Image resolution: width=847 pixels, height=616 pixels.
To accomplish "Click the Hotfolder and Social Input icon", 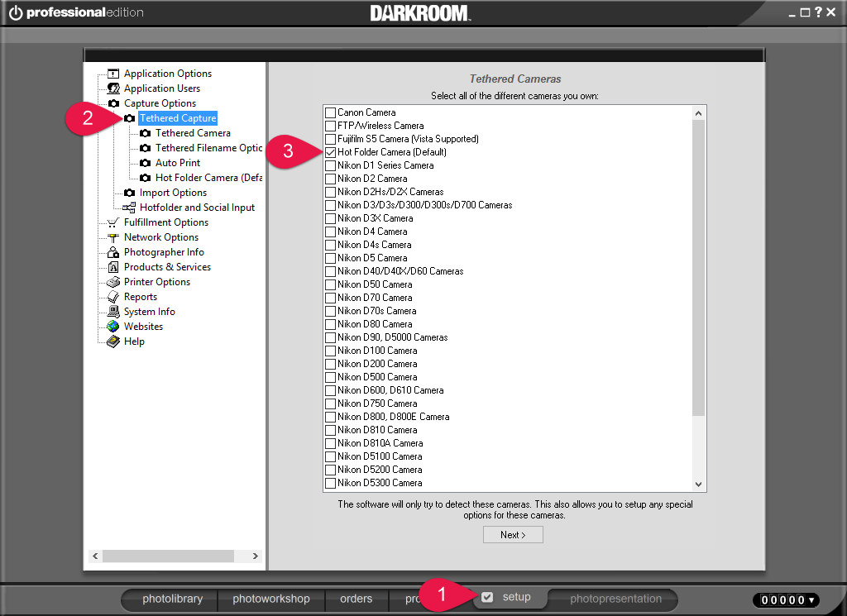I will pos(129,208).
